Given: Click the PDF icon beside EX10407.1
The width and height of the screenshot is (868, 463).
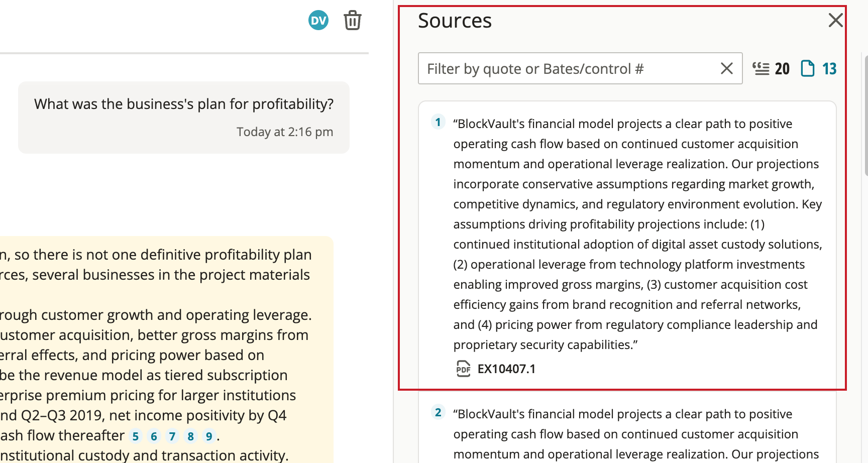Looking at the screenshot, I should (x=463, y=369).
